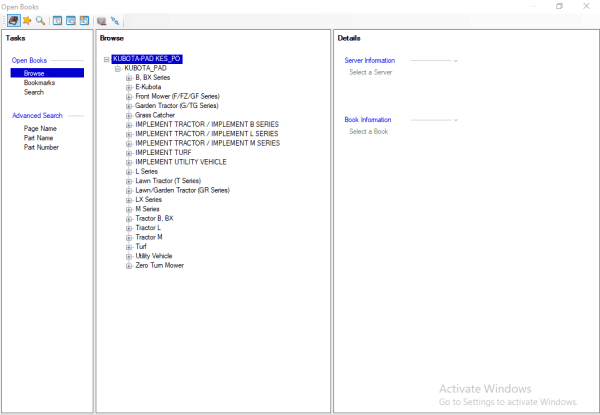The image size is (600, 415).
Task: Click the Browse book icon in toolbar
Action: (x=14, y=20)
